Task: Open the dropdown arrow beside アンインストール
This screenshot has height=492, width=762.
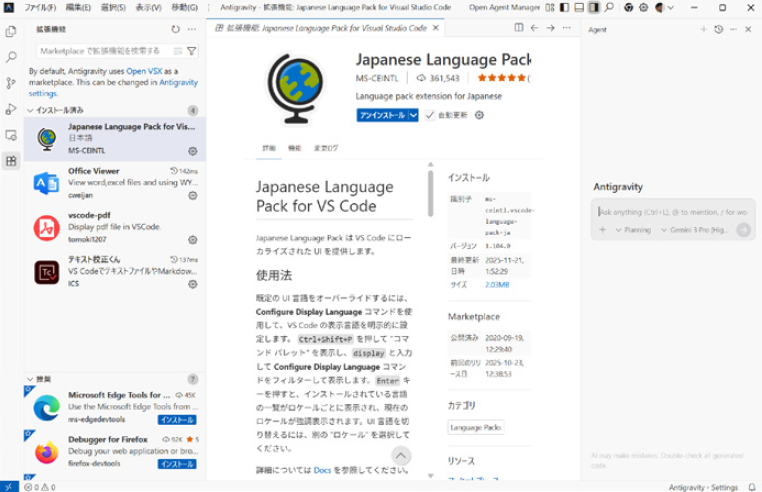Action: click(414, 115)
